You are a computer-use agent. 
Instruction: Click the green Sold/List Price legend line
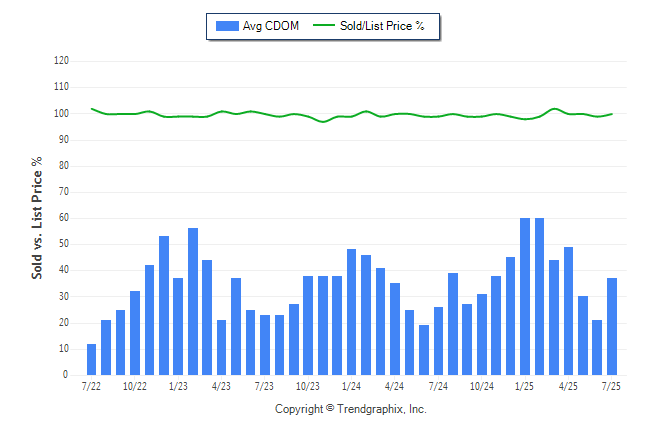324,25
